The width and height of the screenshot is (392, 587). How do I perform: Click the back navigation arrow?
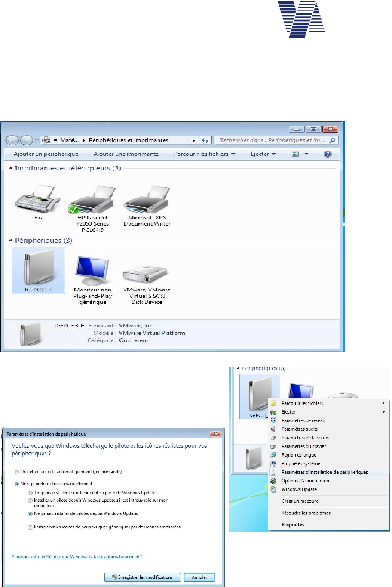click(12, 140)
